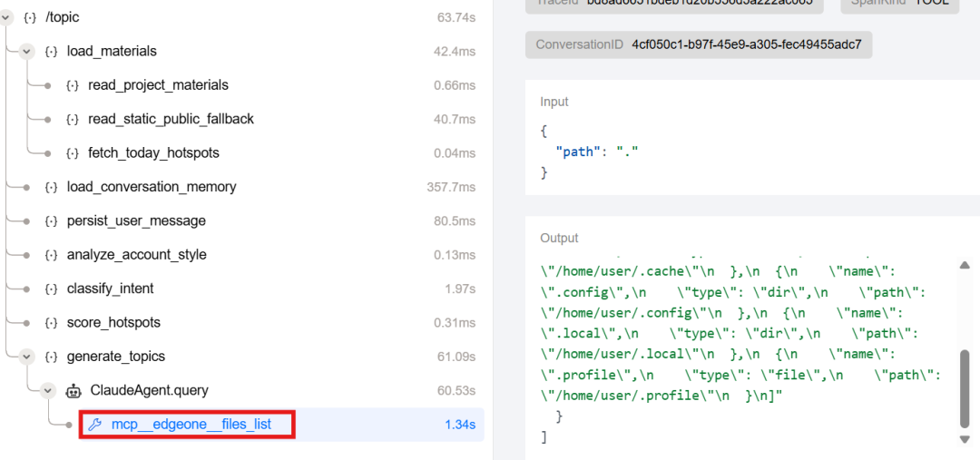The image size is (980, 460).
Task: Click the 42.4ms duration of load_materials
Action: pyautogui.click(x=455, y=51)
